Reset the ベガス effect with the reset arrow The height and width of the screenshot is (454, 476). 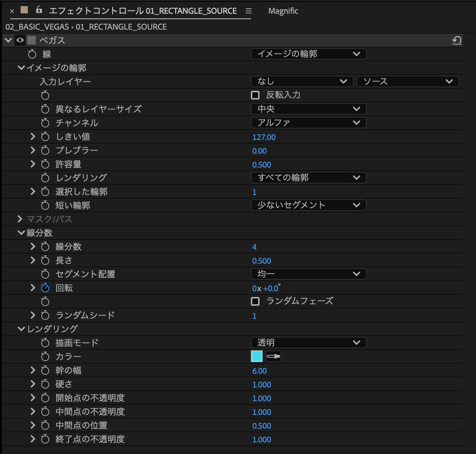pos(457,40)
